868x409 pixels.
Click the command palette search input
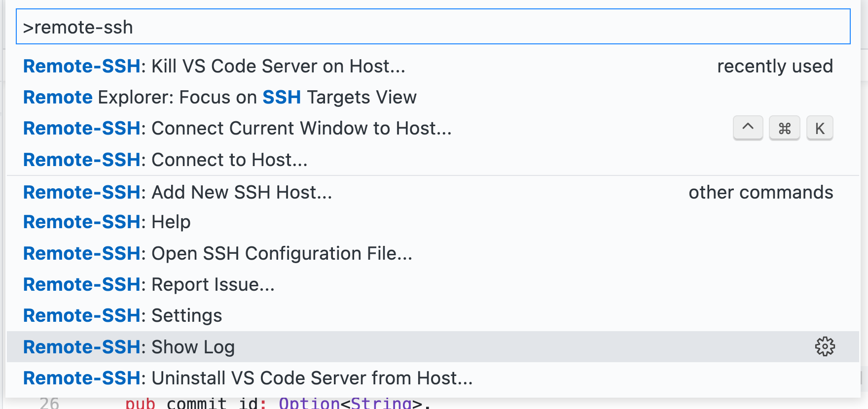tap(433, 27)
